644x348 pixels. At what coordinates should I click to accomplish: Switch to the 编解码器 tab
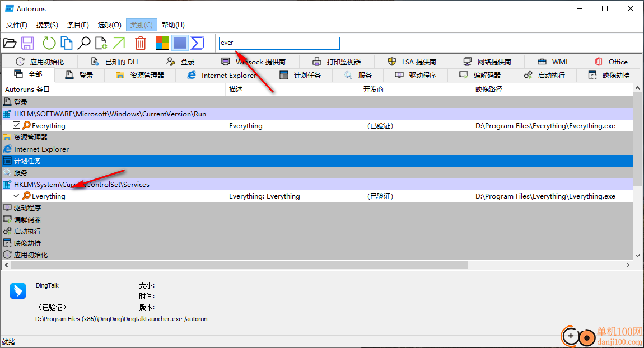pos(480,75)
